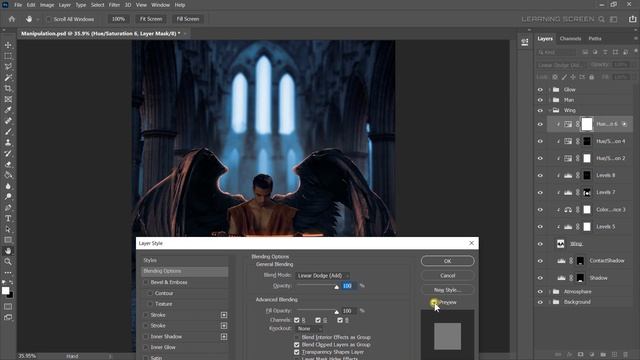Screen dimensions: 640x360
Task: Select the Eyedropper tool
Action: pos(8,110)
